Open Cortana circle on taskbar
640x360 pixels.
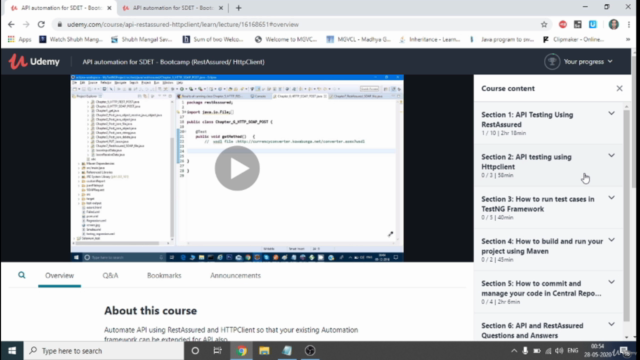coord(195,351)
